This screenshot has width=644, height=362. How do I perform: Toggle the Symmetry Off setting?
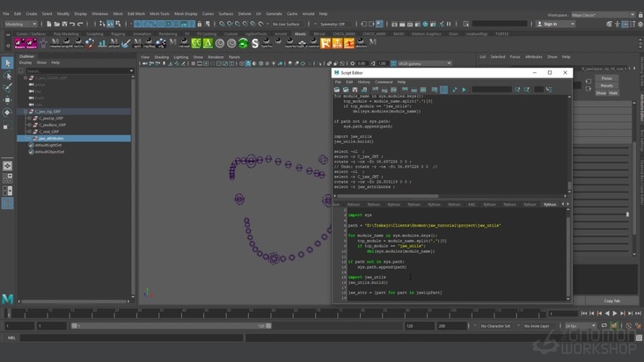333,25
